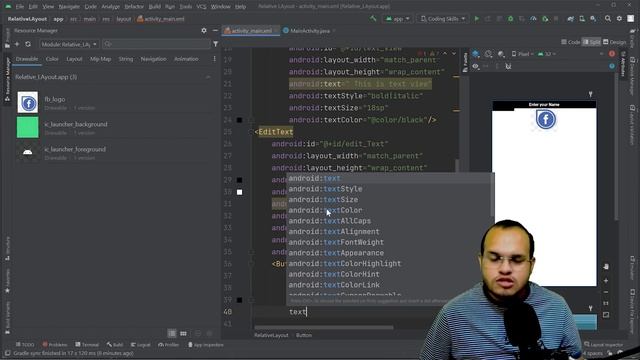Viewport: 640px width, 360px height.
Task: Switch editor to Split view
Action: [x=591, y=42]
